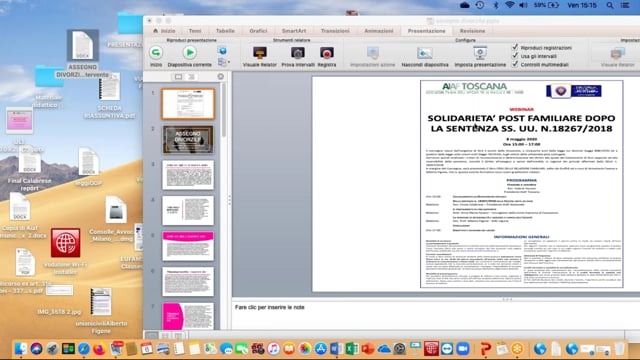The height and width of the screenshot is (360, 640).
Task: Click slide sorter view button at bottom
Action: tap(165, 336)
